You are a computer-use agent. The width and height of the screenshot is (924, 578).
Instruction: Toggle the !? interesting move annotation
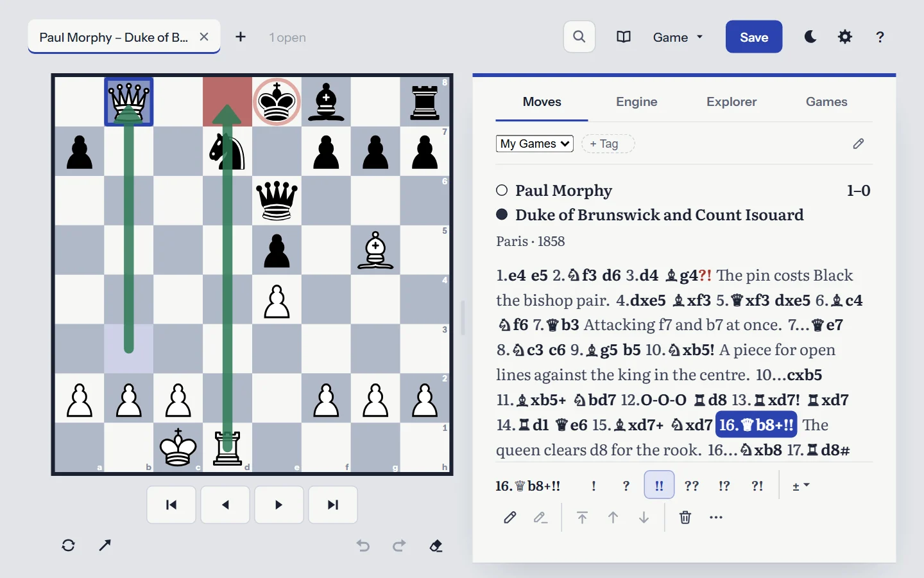click(724, 486)
